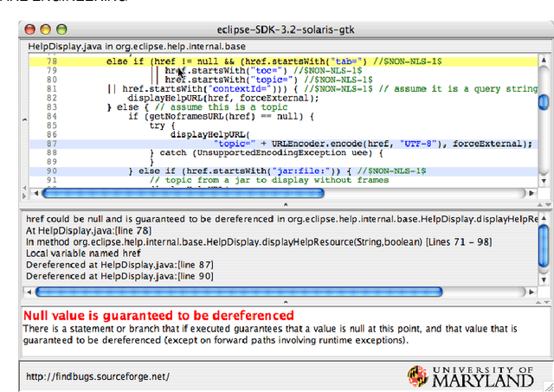The width and height of the screenshot is (554, 392).
Task: Select 'href could be null and is guaranteed' row
Action: pyautogui.click(x=281, y=219)
